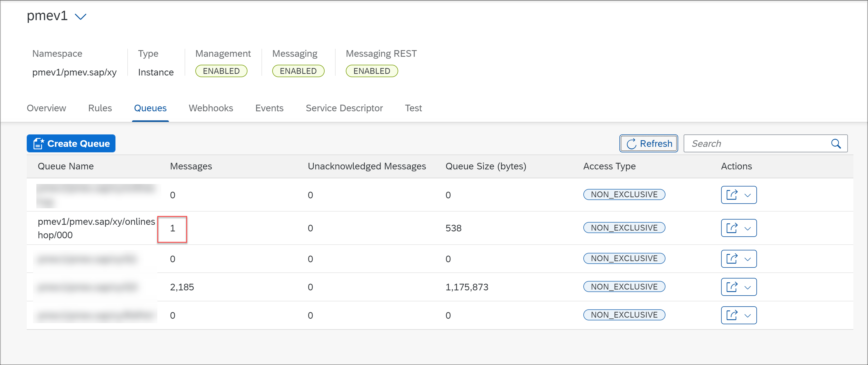This screenshot has width=868, height=365.
Task: Expand actions chevron in 2,185 messages row
Action: (748, 288)
